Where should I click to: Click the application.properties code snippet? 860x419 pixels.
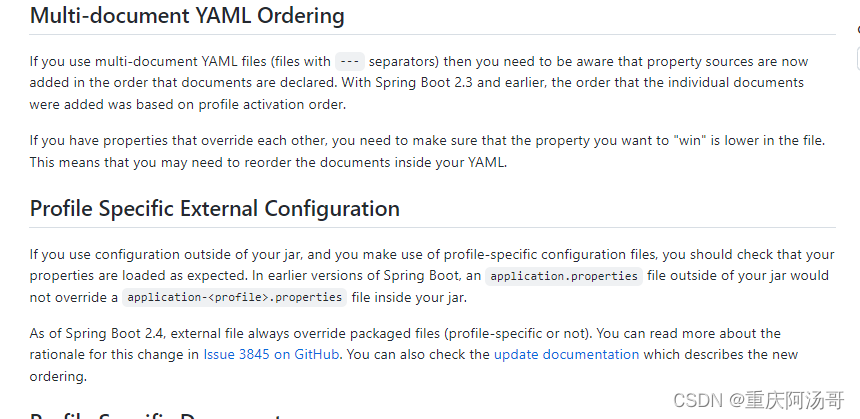click(x=564, y=275)
